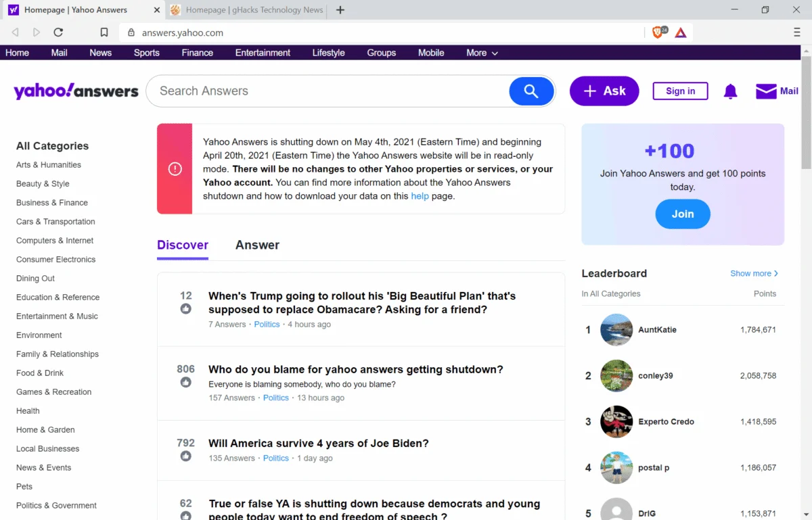Open conley39's avatar
This screenshot has height=520, width=812.
(616, 376)
